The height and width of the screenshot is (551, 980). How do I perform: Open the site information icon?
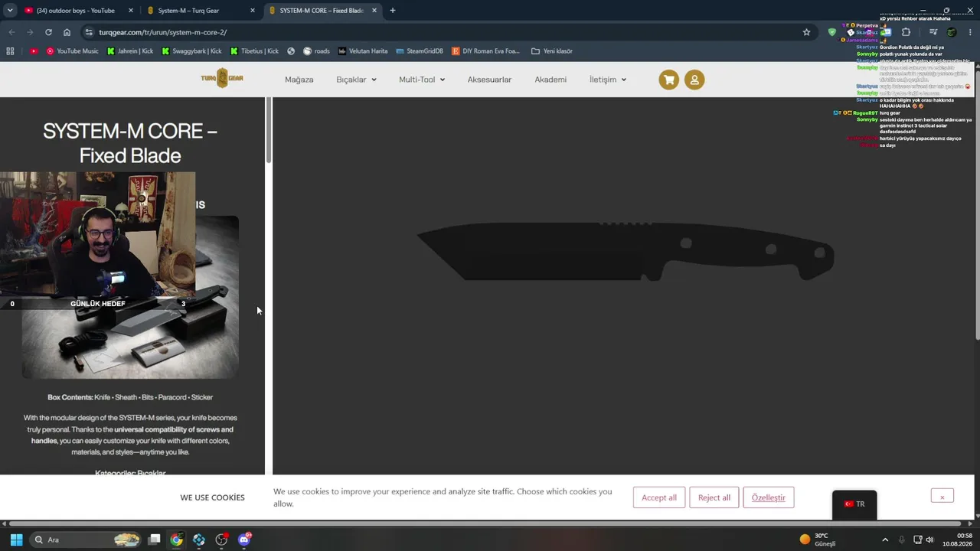tap(89, 32)
